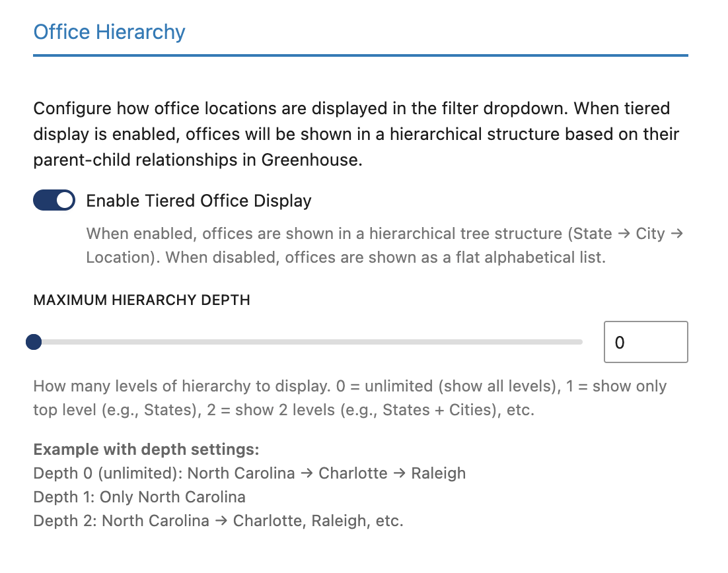Viewport: 728px width, 573px height.
Task: Click the Office Hierarchy section heading
Action: click(109, 32)
